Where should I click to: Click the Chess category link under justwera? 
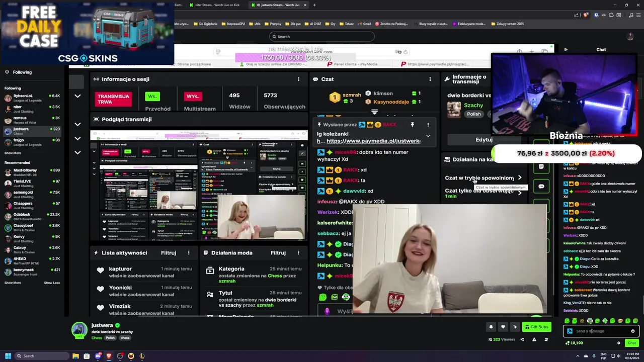97,338
